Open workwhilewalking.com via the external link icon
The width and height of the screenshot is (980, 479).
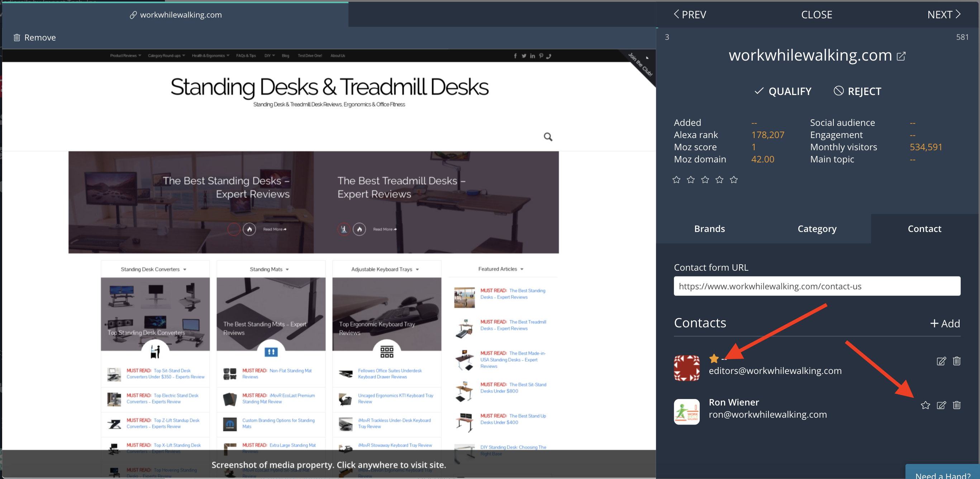901,56
